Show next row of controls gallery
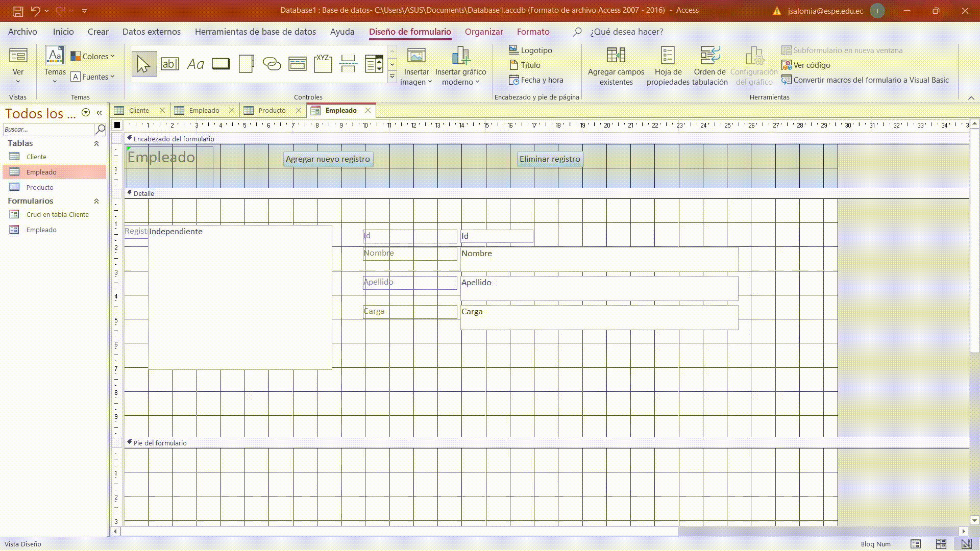 [x=392, y=64]
